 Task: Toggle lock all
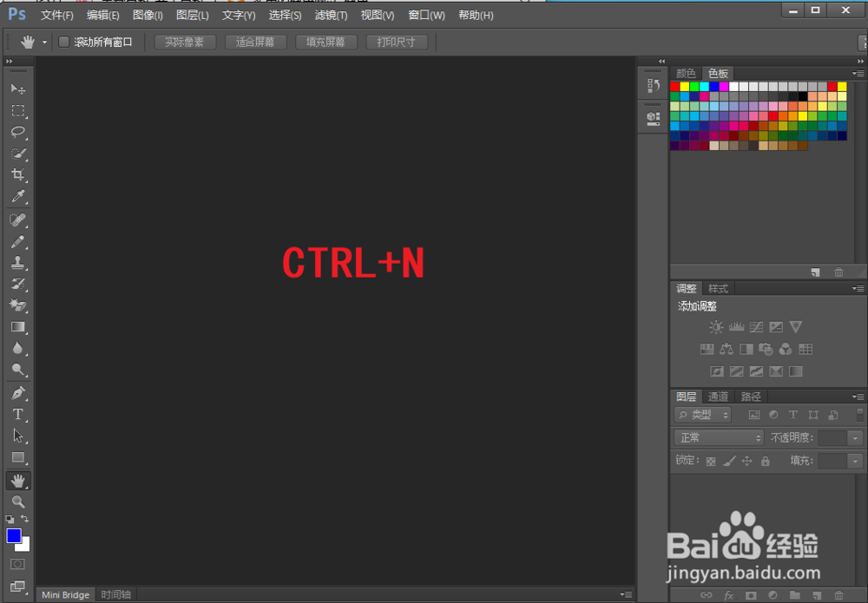point(765,461)
